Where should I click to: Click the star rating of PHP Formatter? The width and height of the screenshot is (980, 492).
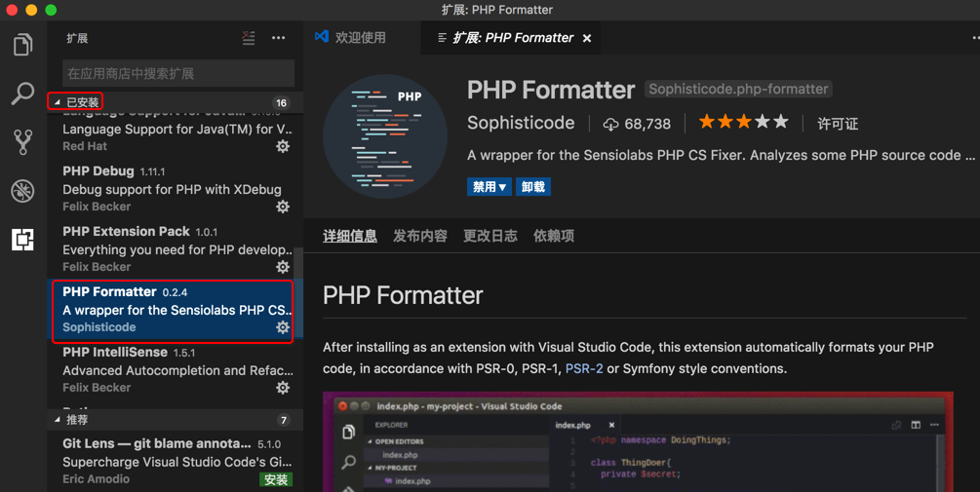743,122
